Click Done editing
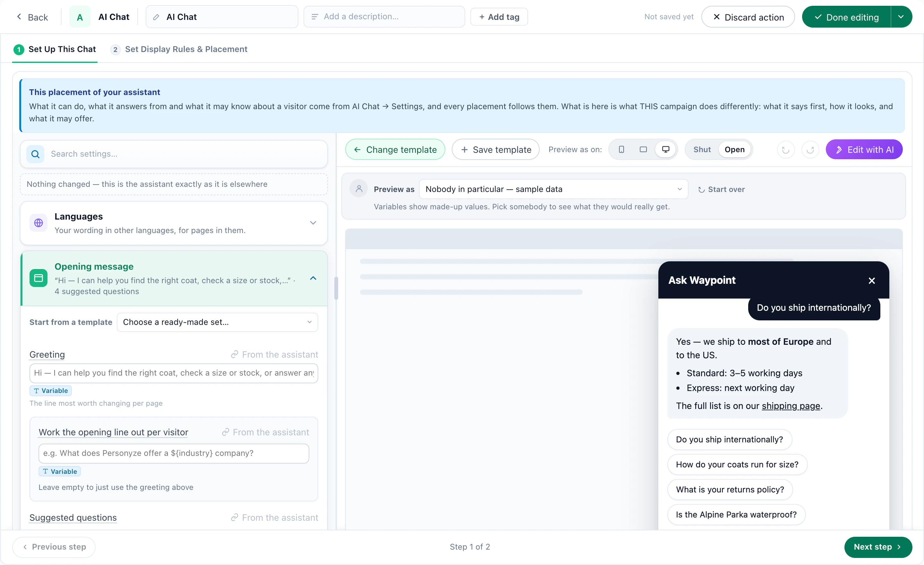This screenshot has height=565, width=924. pyautogui.click(x=846, y=17)
